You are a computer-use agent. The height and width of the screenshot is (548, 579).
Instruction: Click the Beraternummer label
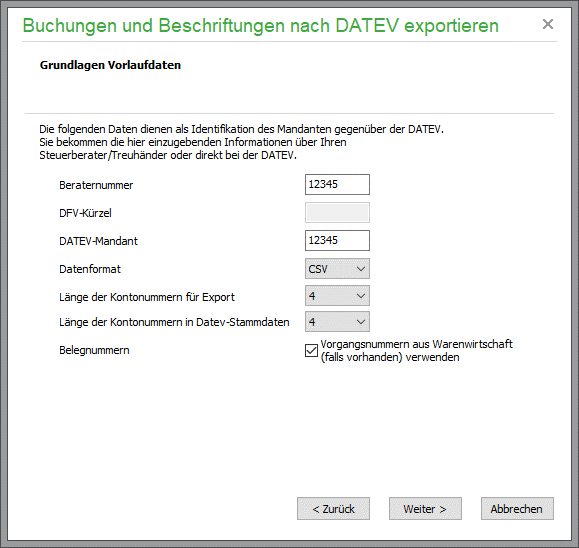point(96,185)
